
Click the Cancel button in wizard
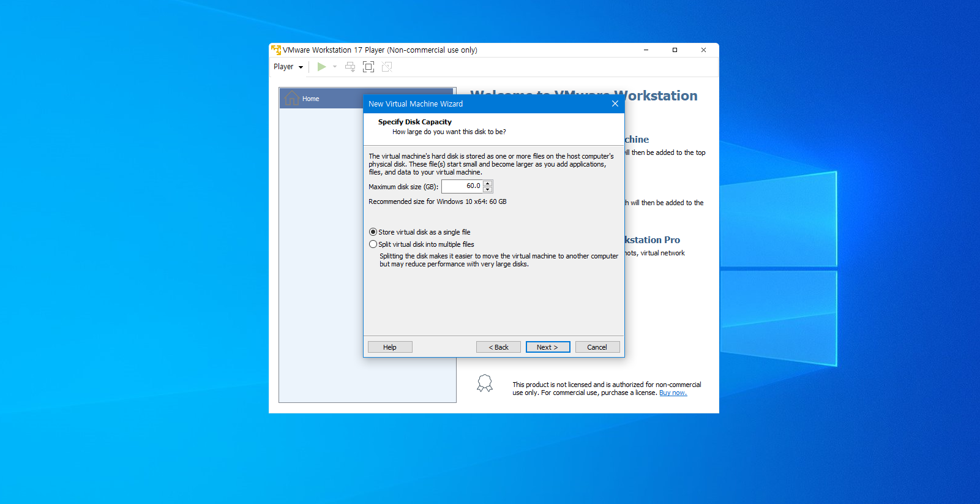597,347
